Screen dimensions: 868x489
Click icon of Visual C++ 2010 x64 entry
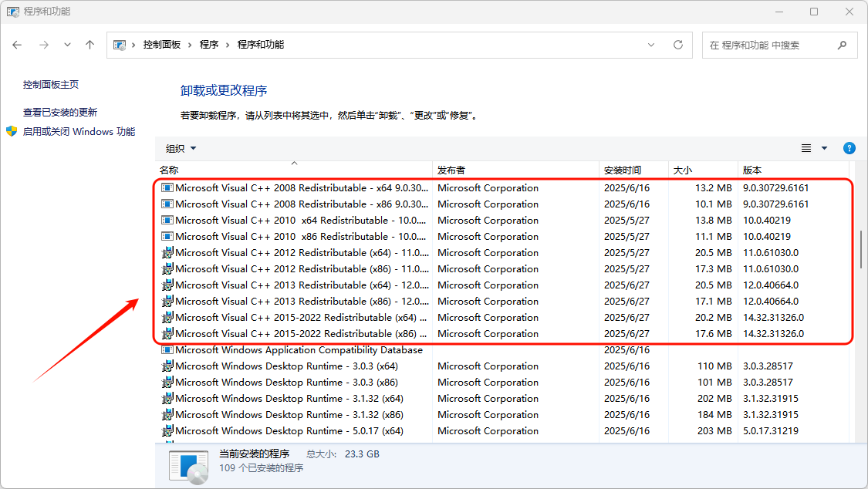tap(167, 220)
